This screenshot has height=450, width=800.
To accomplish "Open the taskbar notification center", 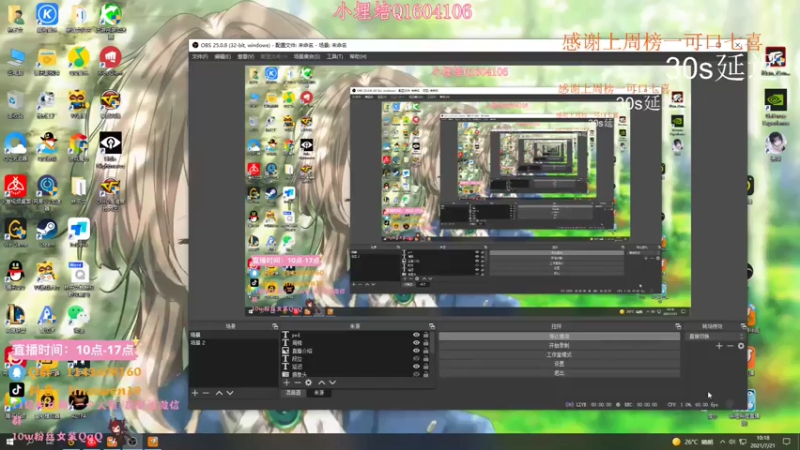I will (787, 442).
